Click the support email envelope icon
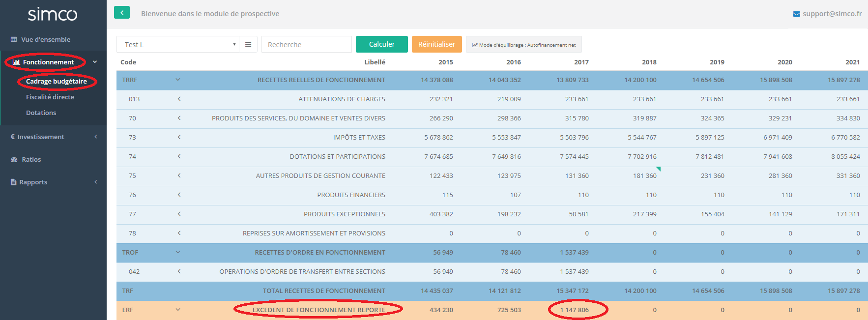The image size is (868, 320). [x=796, y=14]
